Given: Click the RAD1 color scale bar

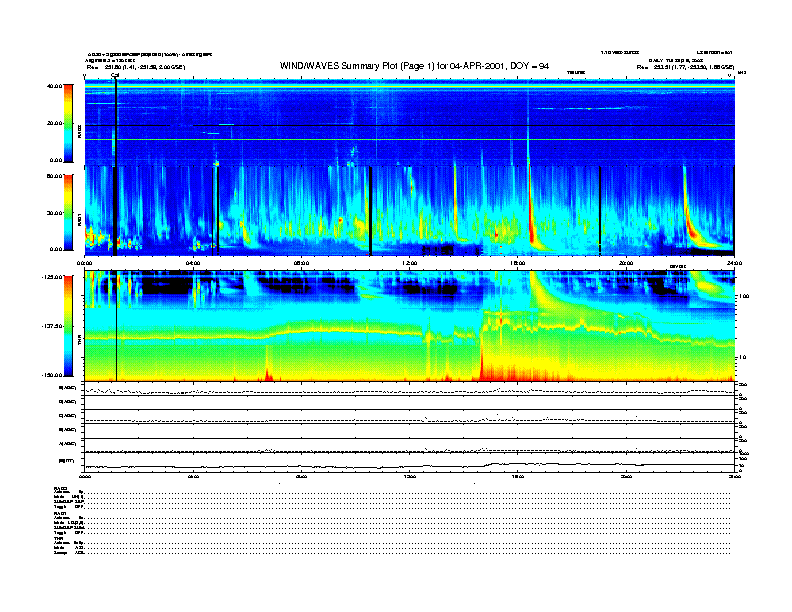Looking at the screenshot, I should click(x=68, y=212).
